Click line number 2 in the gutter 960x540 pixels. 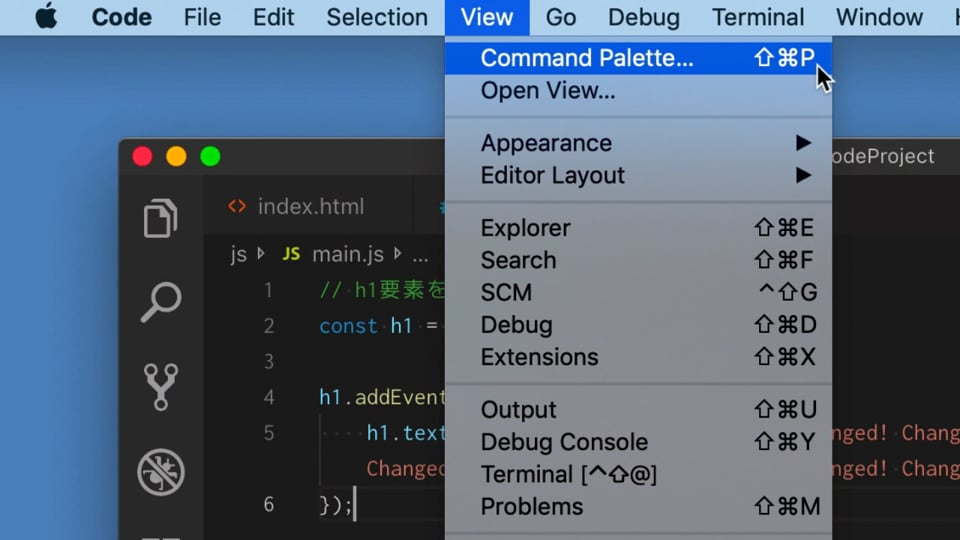coord(268,326)
